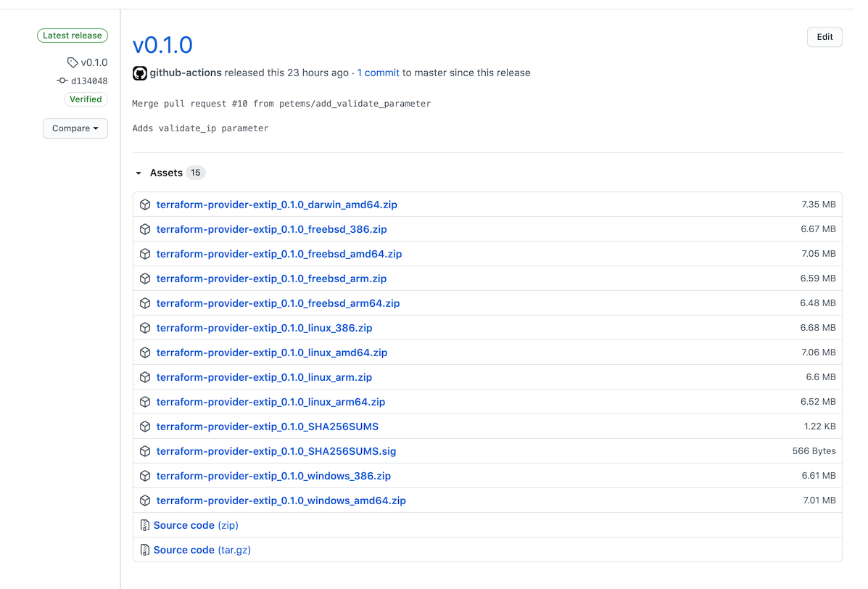This screenshot has width=868, height=589.
Task: Click the package icon for linux_386.zip
Action: [145, 328]
